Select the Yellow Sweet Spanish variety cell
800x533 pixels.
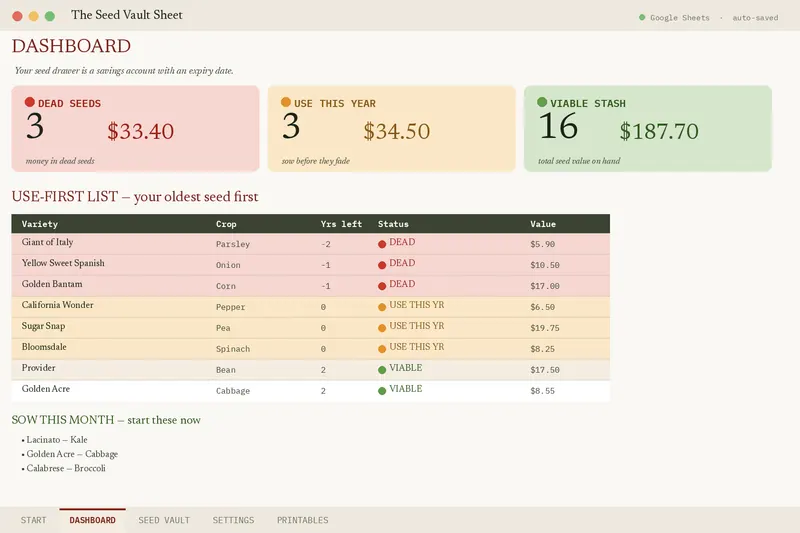(63, 263)
